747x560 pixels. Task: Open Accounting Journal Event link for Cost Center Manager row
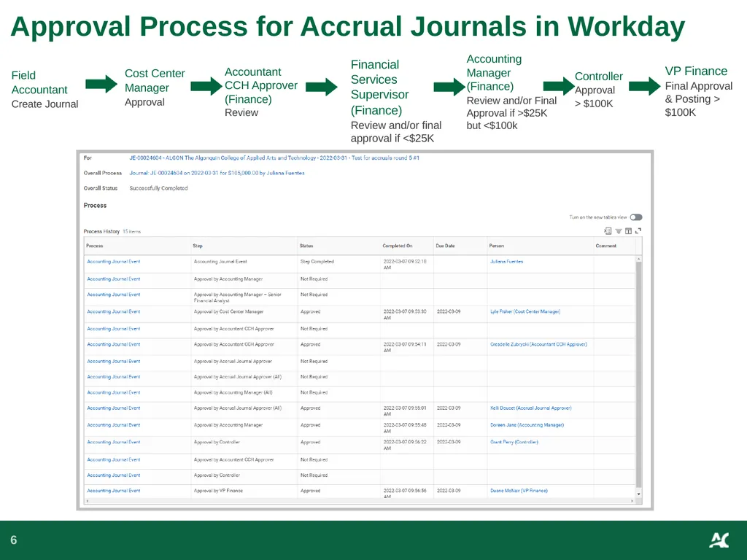click(113, 311)
